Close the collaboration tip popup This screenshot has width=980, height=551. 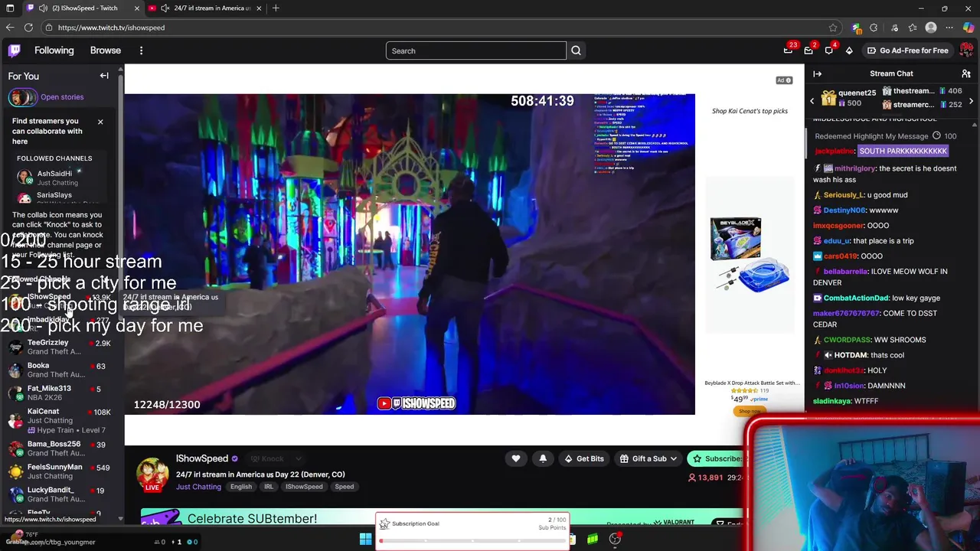click(x=100, y=122)
